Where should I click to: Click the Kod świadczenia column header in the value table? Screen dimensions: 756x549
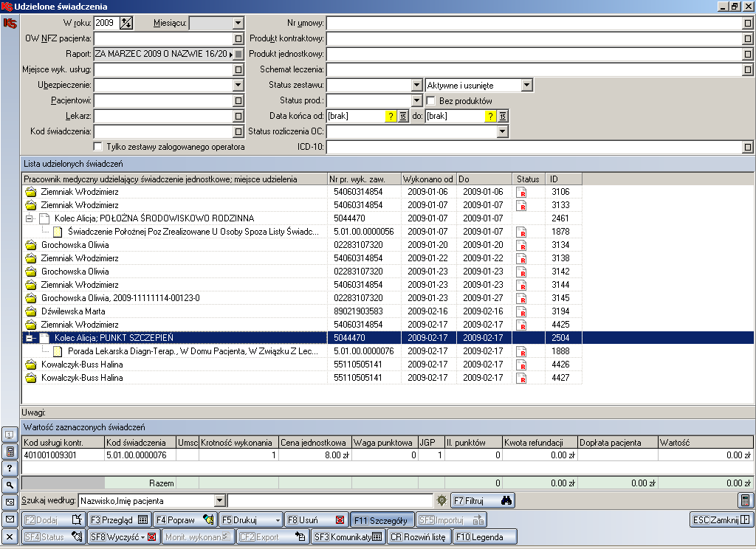140,443
